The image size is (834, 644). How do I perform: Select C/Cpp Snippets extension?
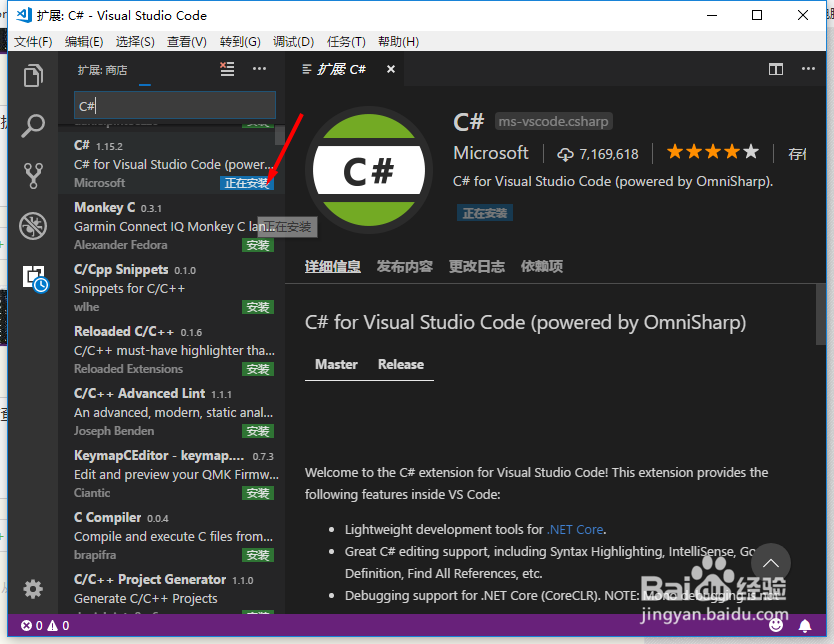point(171,287)
